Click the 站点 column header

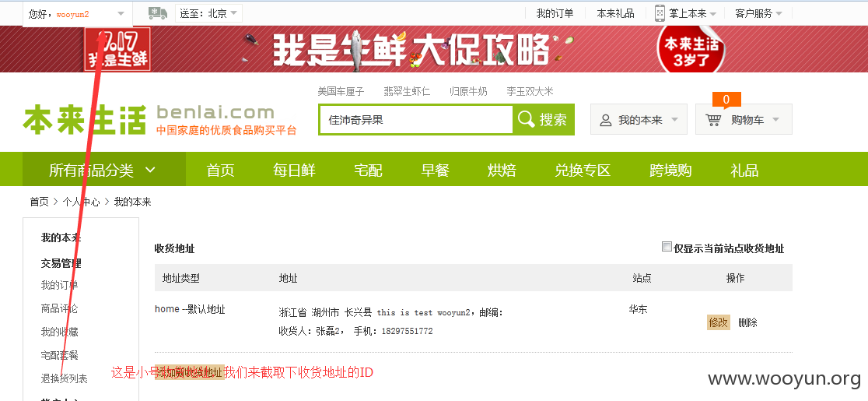coord(642,278)
